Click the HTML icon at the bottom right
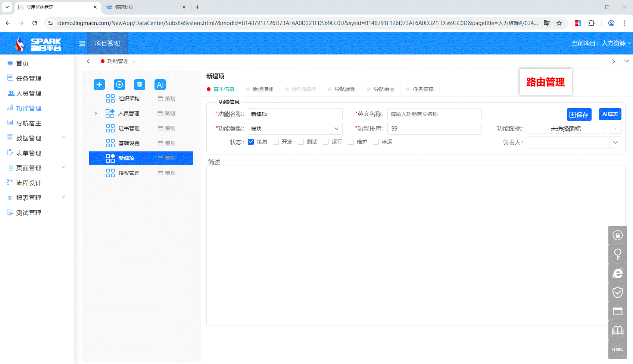 pos(617,349)
